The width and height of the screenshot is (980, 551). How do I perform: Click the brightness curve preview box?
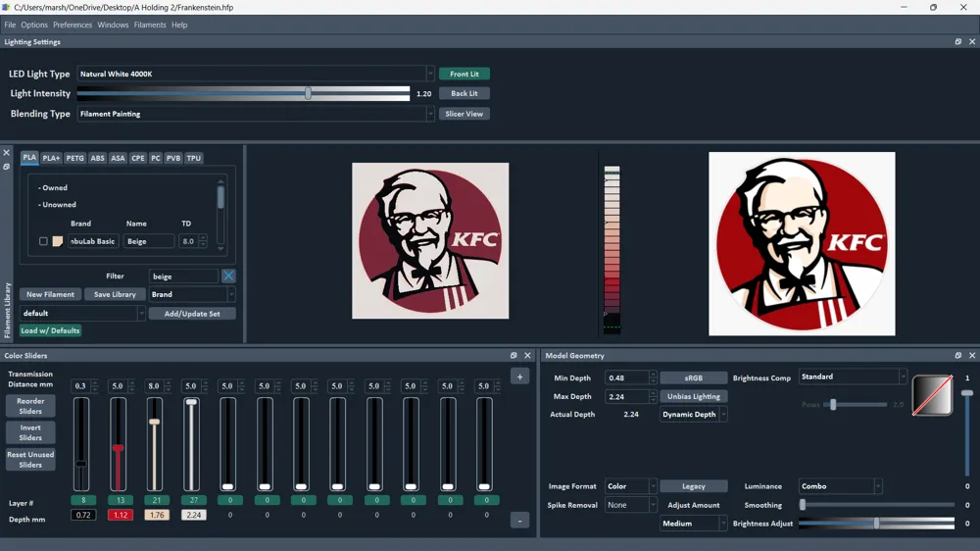coord(933,395)
